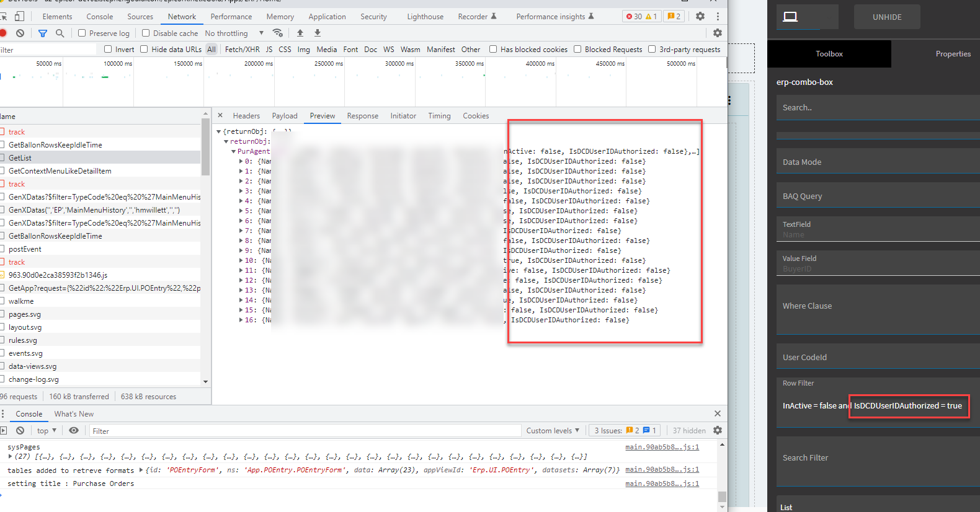This screenshot has width=980, height=512.
Task: Open main.js link for setting title log
Action: pyautogui.click(x=662, y=483)
